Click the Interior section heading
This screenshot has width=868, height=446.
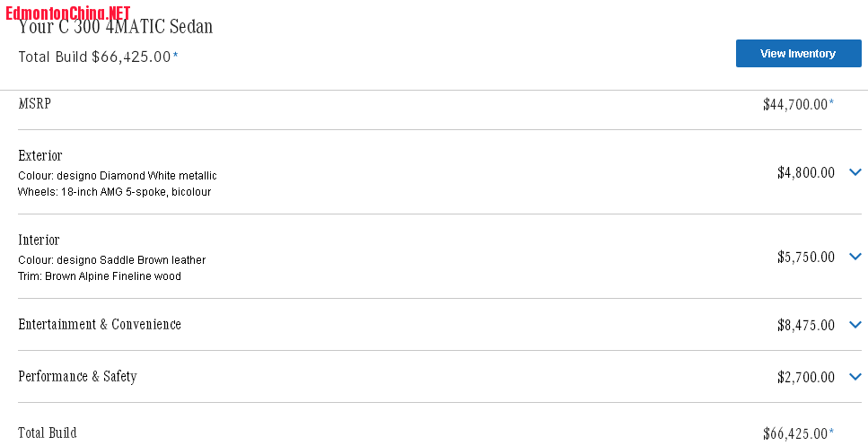(x=39, y=240)
